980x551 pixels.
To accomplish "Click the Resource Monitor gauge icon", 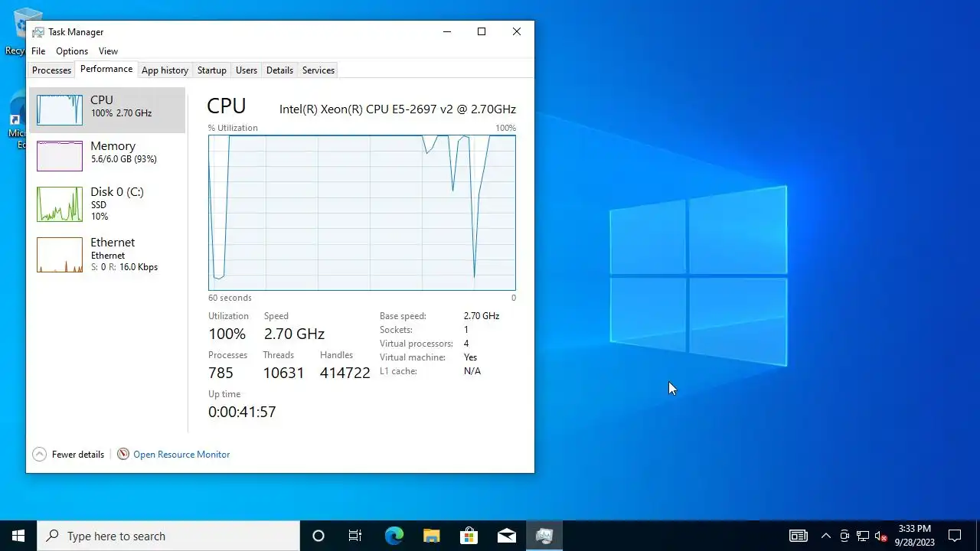I will [123, 455].
